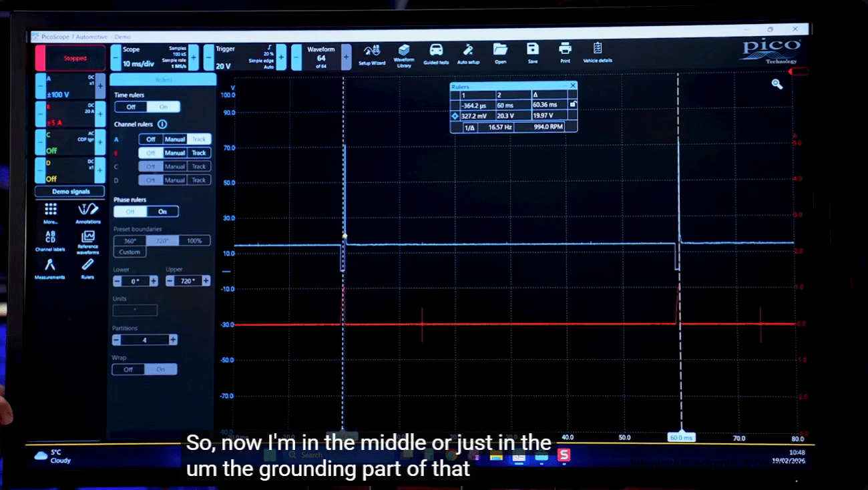868x490 pixels.
Task: Turn Phase rulers On
Action: (162, 212)
